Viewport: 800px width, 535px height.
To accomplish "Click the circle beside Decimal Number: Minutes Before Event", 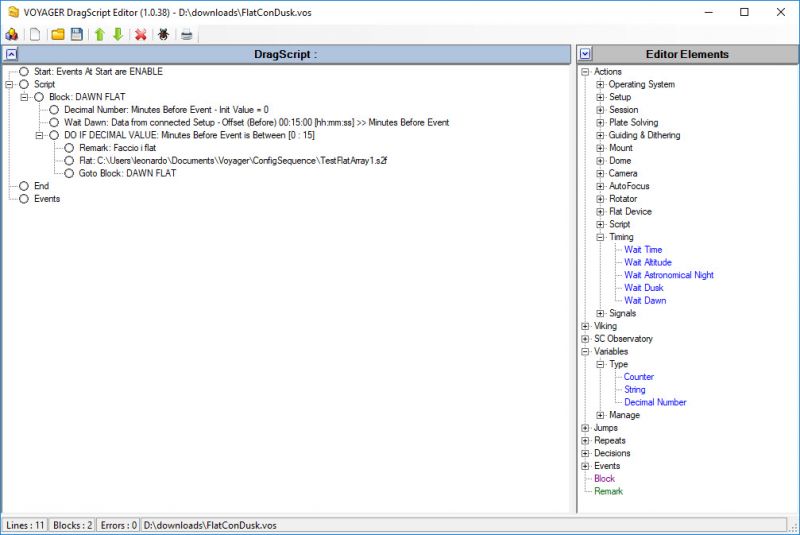I will point(54,110).
